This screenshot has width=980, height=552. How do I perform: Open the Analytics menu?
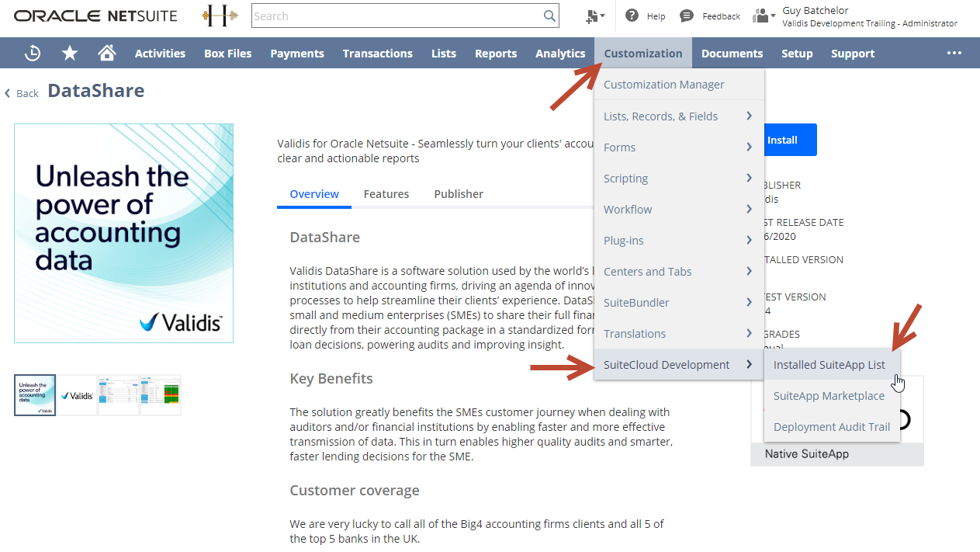(x=560, y=53)
